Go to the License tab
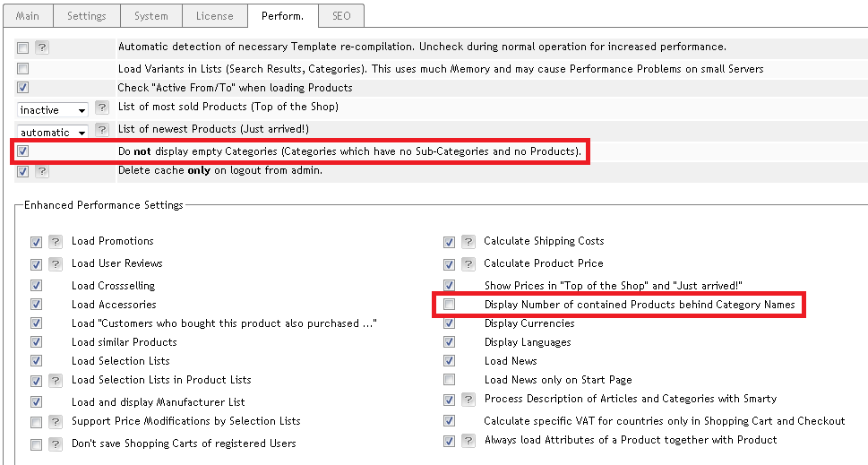The height and width of the screenshot is (465, 868). (214, 15)
